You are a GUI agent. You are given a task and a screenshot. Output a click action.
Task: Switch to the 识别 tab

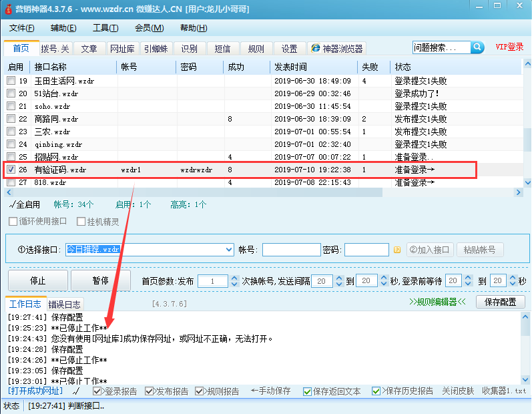pyautogui.click(x=189, y=49)
